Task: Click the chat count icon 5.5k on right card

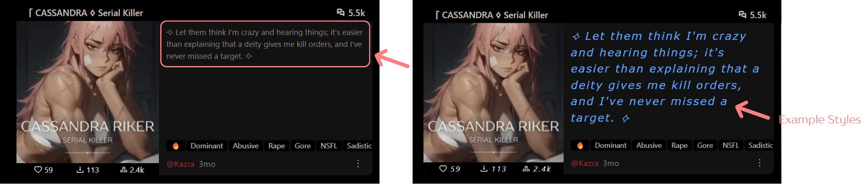Action: (x=742, y=15)
